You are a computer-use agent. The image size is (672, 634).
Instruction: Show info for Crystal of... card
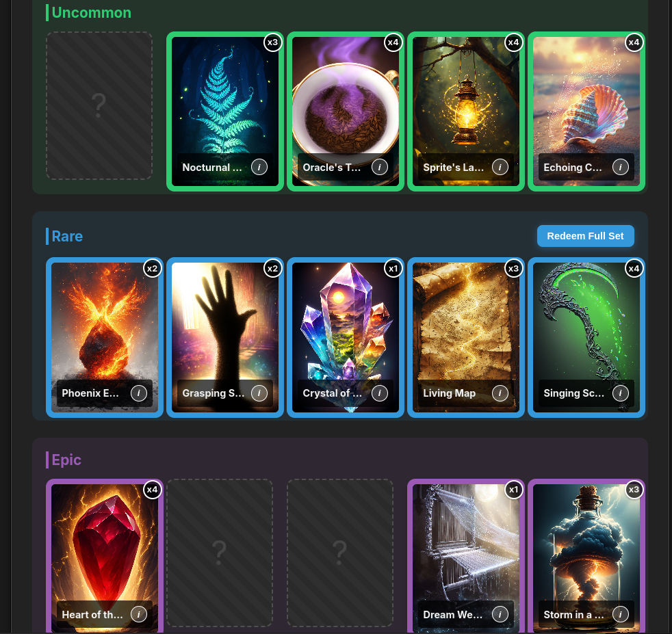pyautogui.click(x=379, y=393)
